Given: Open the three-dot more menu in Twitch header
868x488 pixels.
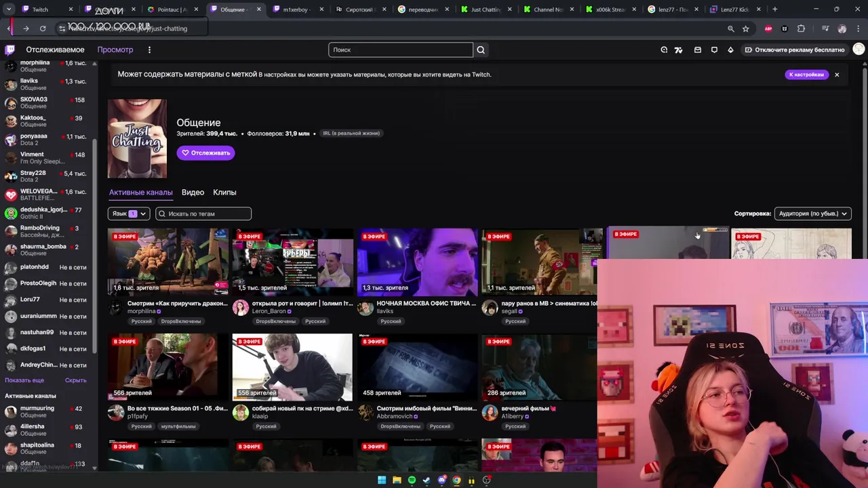Looking at the screenshot, I should pos(149,49).
